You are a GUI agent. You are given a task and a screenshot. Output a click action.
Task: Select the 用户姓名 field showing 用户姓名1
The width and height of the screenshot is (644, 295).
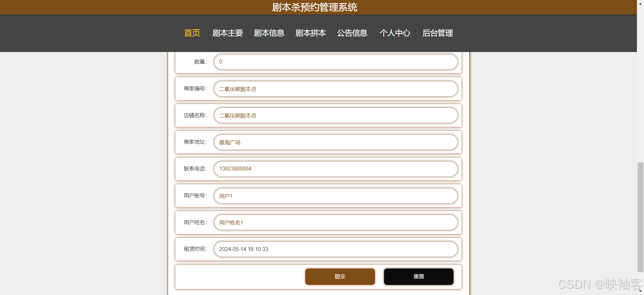click(x=336, y=222)
